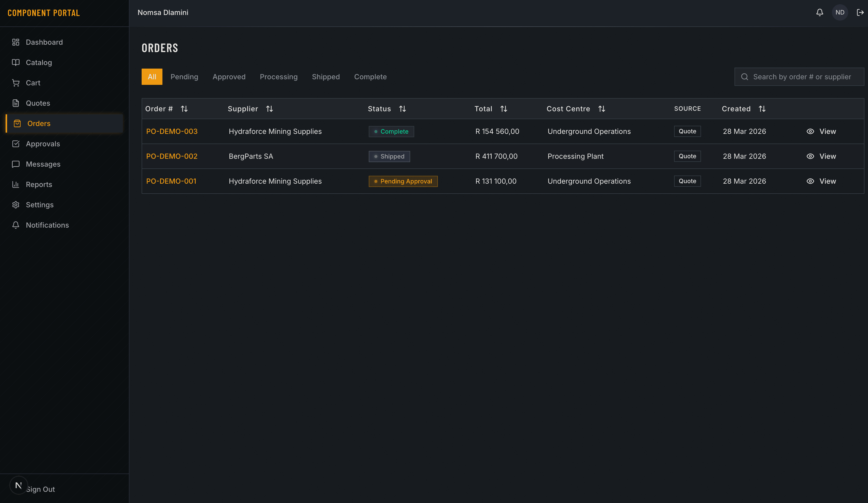Click the Reports chart icon
Image resolution: width=868 pixels, height=503 pixels.
coord(15,184)
